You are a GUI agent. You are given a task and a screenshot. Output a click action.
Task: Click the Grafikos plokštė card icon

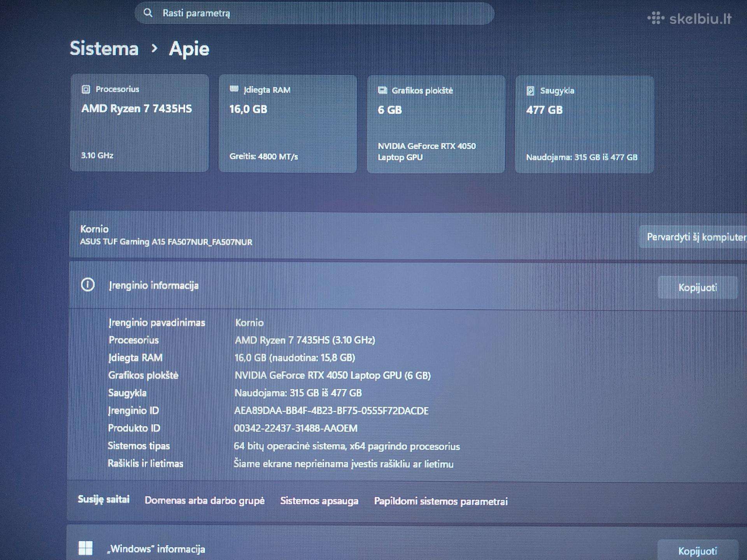pos(382,90)
